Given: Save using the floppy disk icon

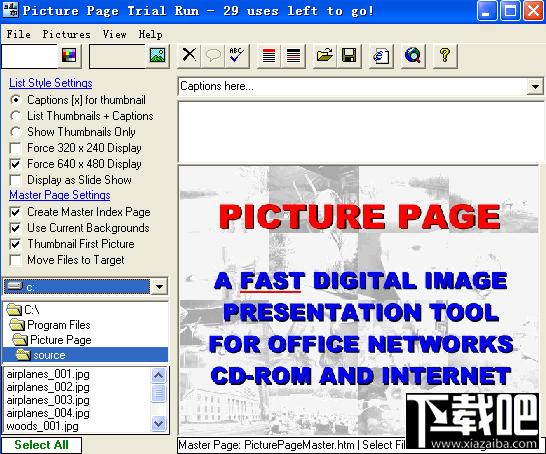Looking at the screenshot, I should pyautogui.click(x=349, y=56).
